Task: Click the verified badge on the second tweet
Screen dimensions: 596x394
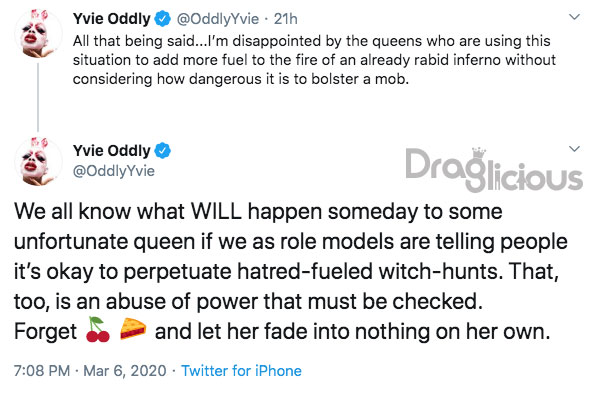Action: pos(163,151)
